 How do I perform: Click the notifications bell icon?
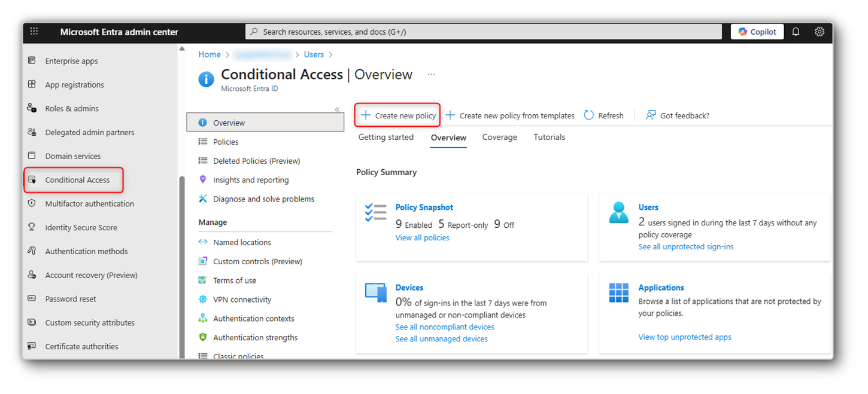(x=796, y=32)
